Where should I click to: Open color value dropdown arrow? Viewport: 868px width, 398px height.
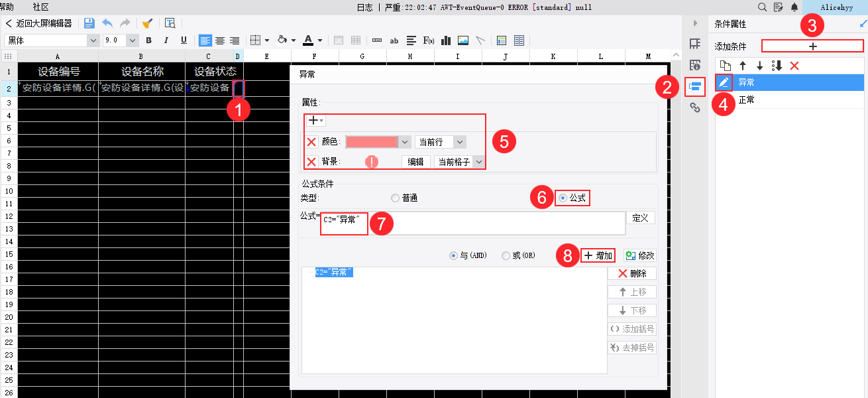(404, 142)
